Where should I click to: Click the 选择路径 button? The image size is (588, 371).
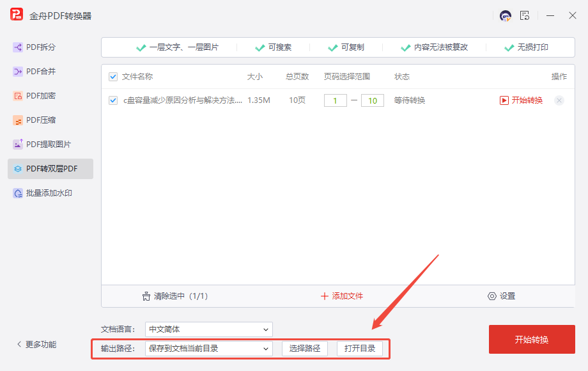[x=305, y=349]
